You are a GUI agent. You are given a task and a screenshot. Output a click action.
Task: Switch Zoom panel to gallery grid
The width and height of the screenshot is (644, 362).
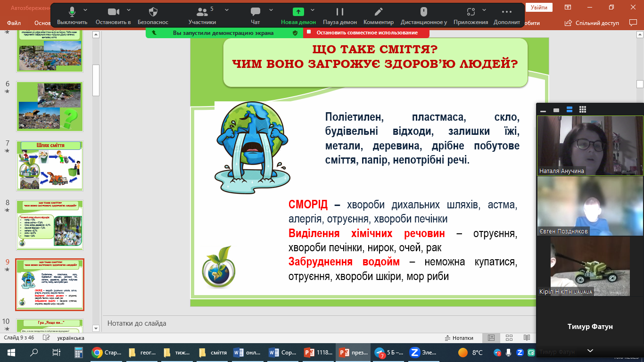point(583,110)
